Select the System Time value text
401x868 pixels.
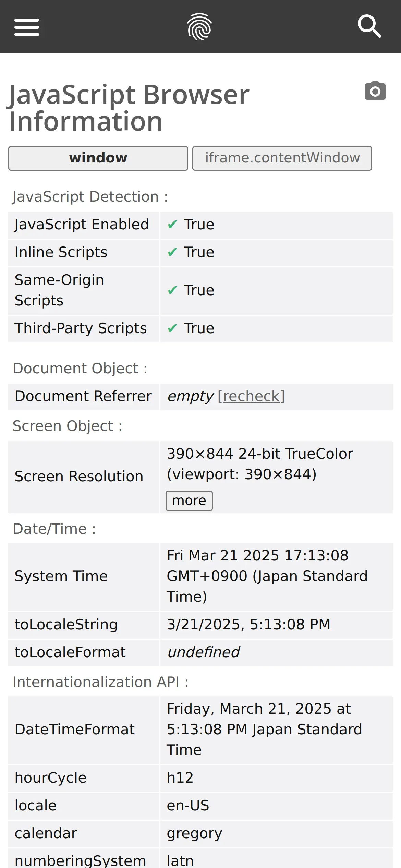coord(267,576)
